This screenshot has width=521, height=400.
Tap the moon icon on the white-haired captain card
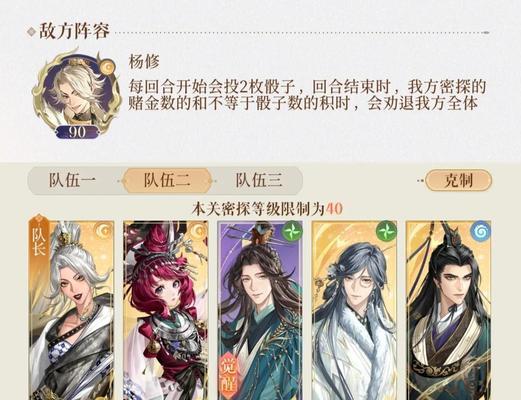point(104,230)
